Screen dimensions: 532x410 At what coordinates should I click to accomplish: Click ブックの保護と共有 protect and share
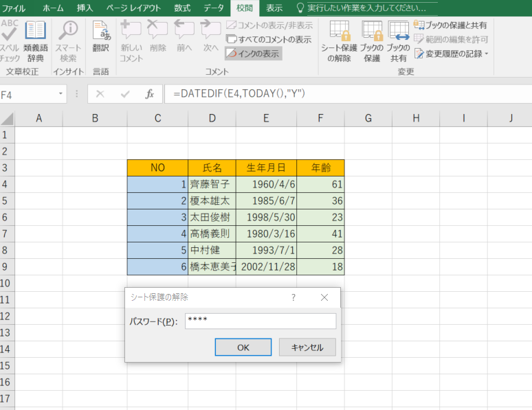450,25
